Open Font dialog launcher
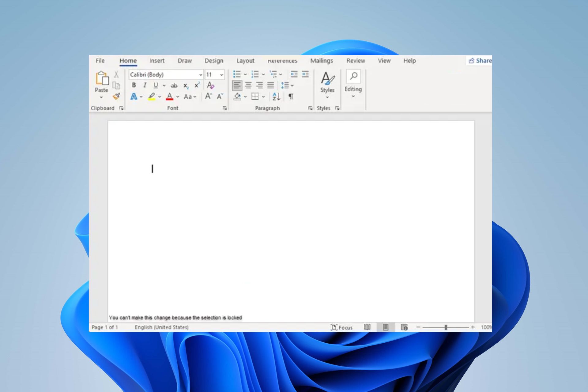This screenshot has width=588, height=392. [224, 108]
